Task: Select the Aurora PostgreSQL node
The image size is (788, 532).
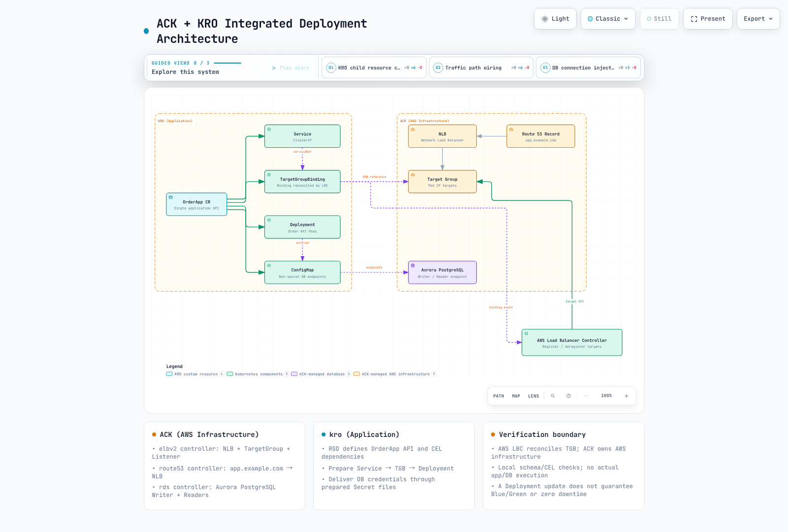Action: (442, 272)
